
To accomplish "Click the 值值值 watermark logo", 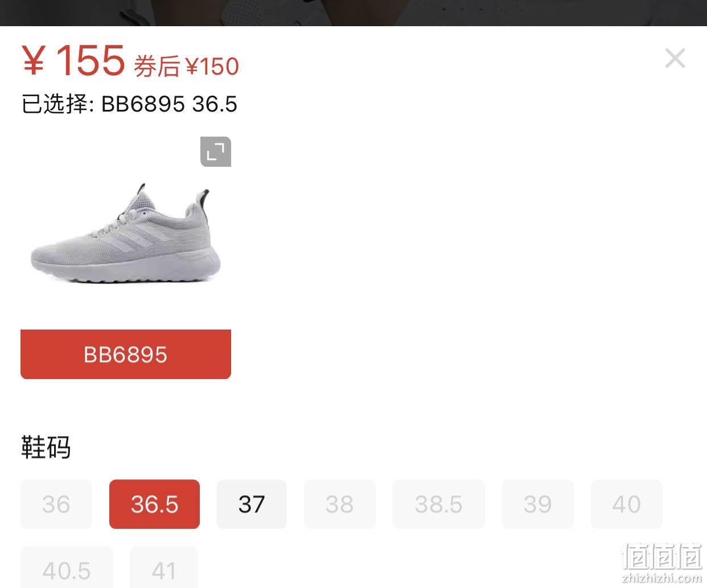I will click(662, 556).
